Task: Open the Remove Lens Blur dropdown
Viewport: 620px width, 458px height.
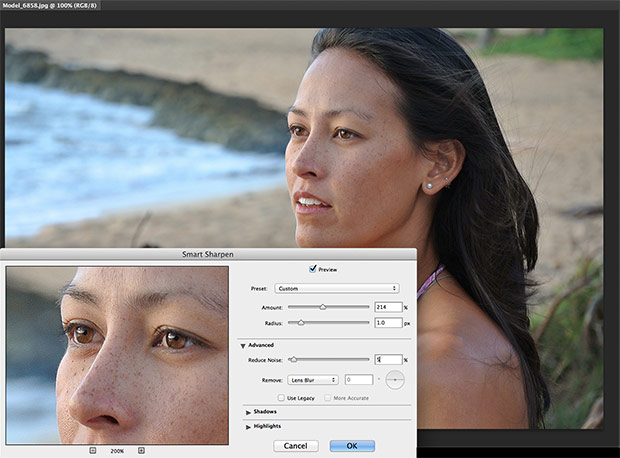Action: point(312,380)
